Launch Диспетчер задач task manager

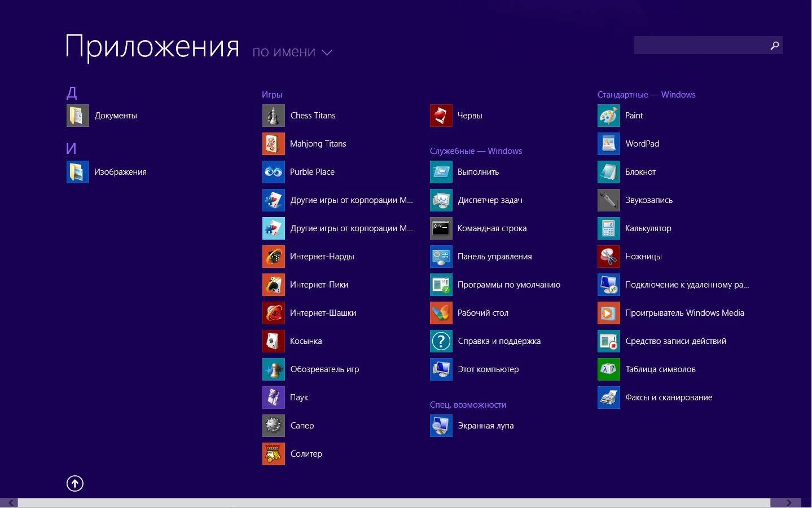tap(476, 200)
